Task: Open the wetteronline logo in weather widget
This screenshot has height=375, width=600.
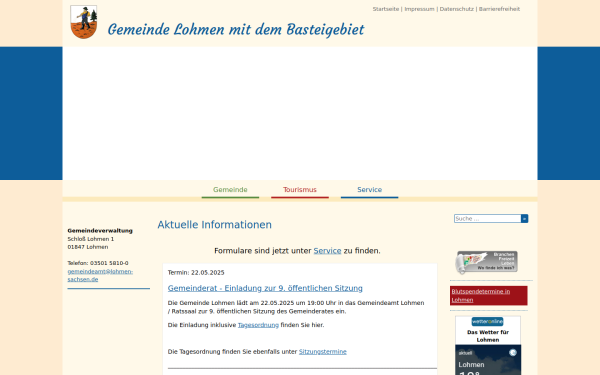Action: pyautogui.click(x=488, y=321)
